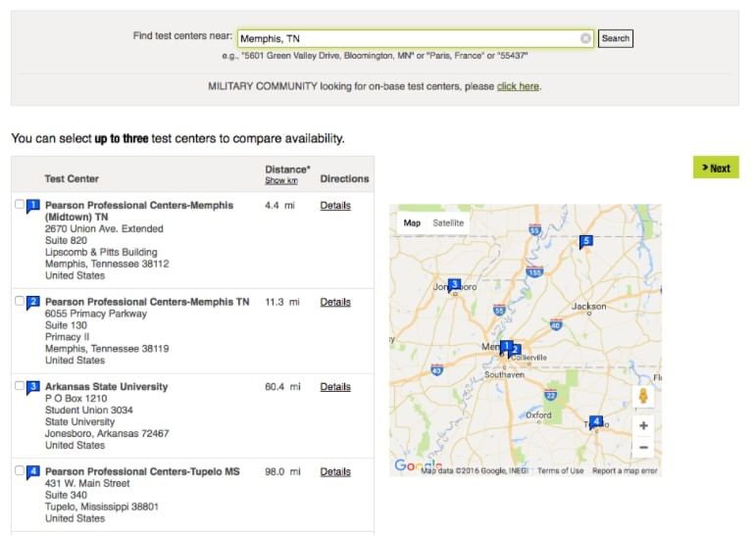Zoom out on the map
Viewport: 756px width, 536px height.
coord(643,447)
